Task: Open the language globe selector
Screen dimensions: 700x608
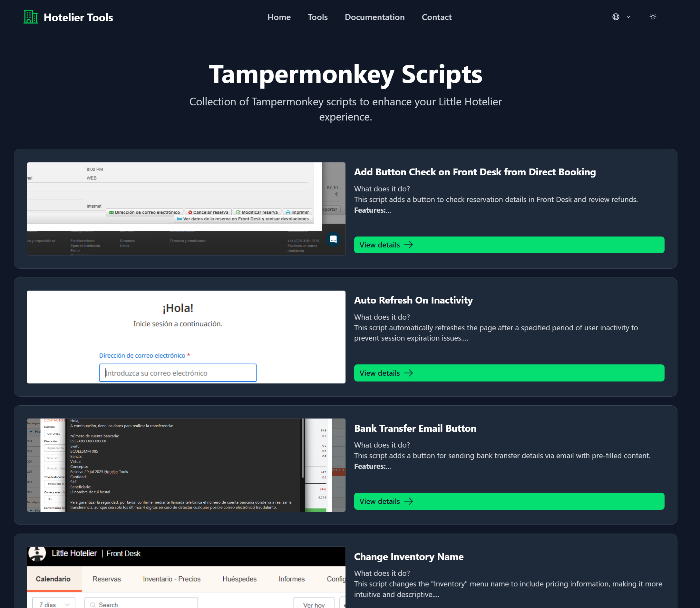Action: pos(616,17)
